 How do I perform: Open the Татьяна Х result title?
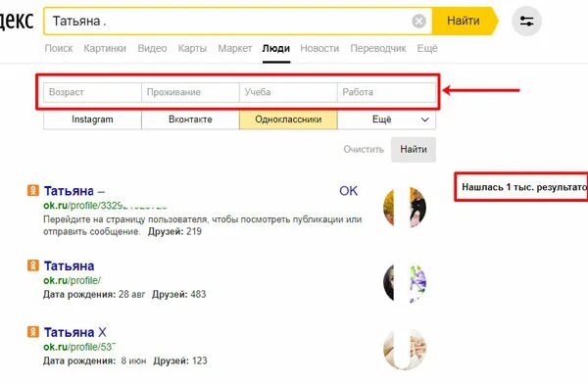pyautogui.click(x=75, y=332)
